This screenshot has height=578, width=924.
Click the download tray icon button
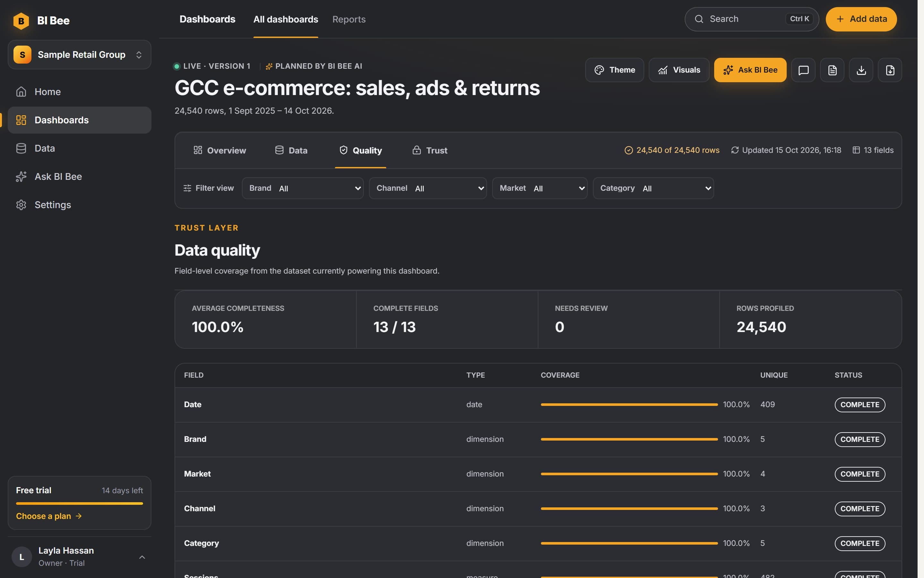861,70
